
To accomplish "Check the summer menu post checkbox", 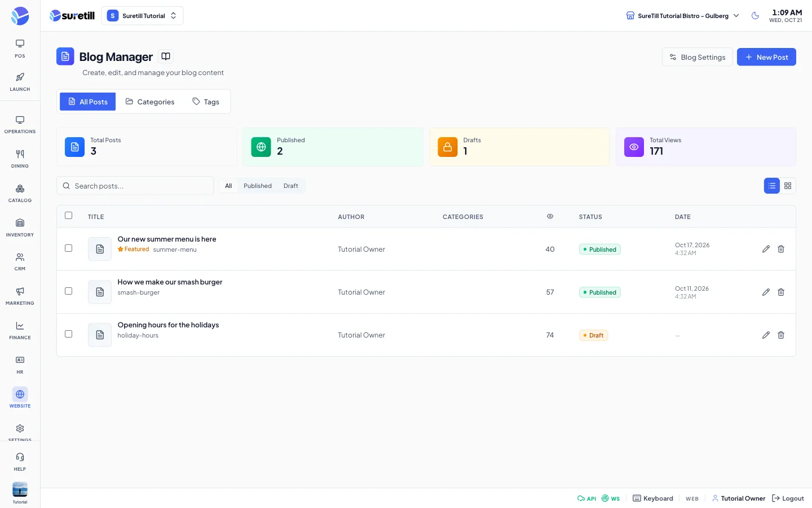I will (69, 248).
